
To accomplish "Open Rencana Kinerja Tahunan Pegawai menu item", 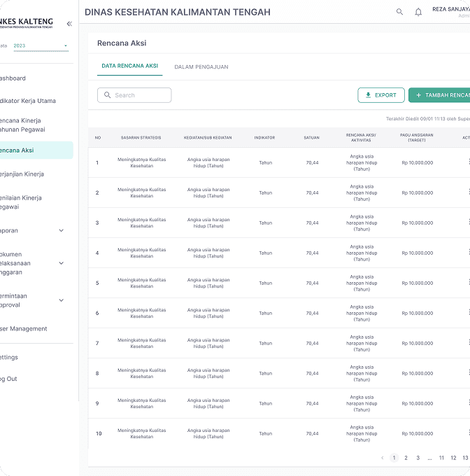I will tap(22, 125).
